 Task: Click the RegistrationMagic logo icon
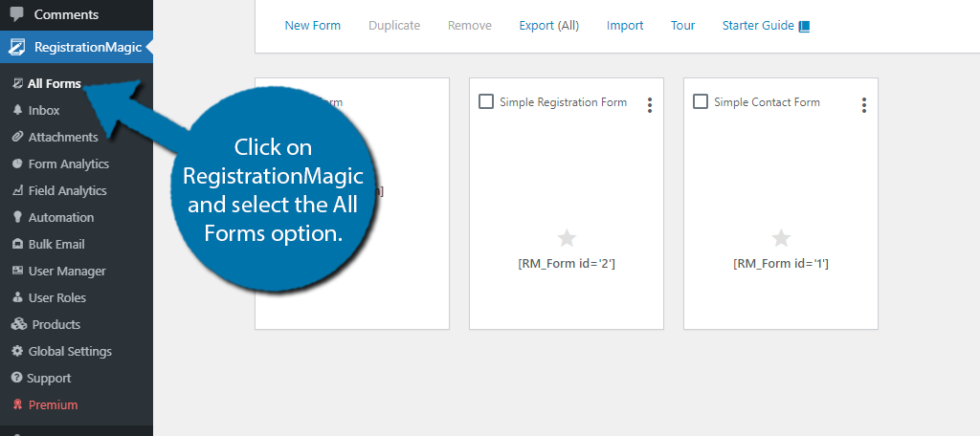point(17,47)
